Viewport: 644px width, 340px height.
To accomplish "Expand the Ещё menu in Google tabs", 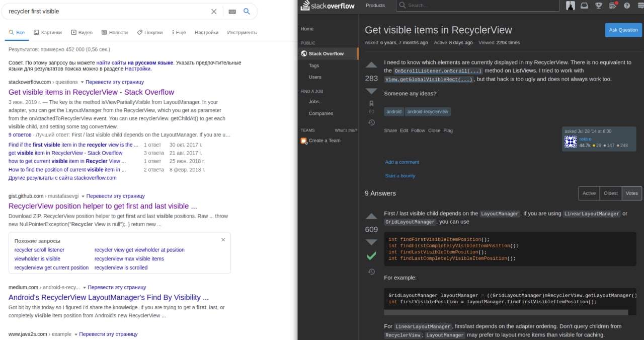I will click(x=178, y=32).
